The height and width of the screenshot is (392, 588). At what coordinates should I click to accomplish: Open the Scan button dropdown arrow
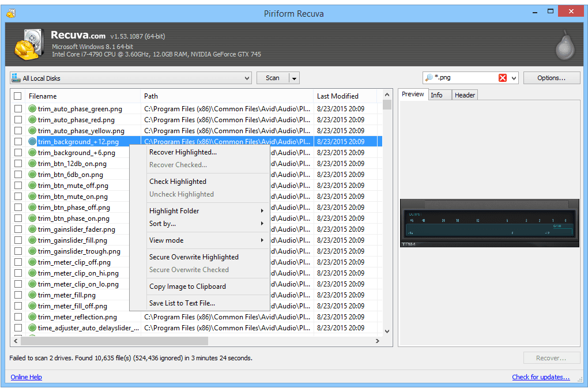(x=293, y=77)
